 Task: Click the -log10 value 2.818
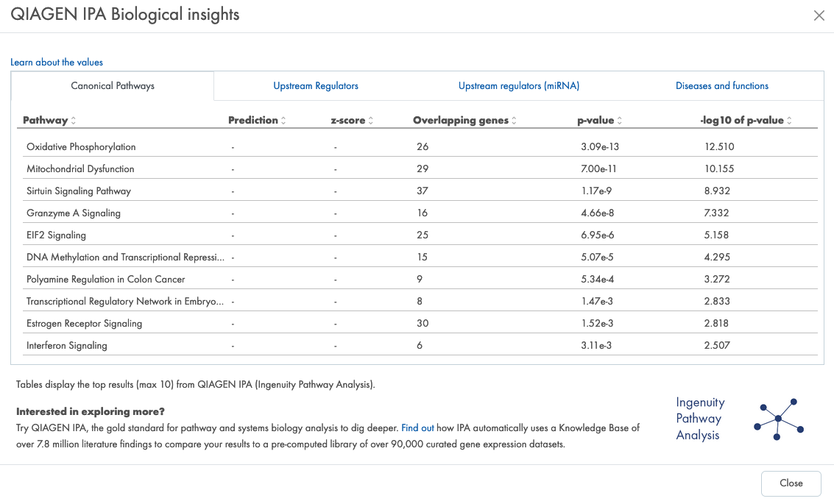(716, 323)
